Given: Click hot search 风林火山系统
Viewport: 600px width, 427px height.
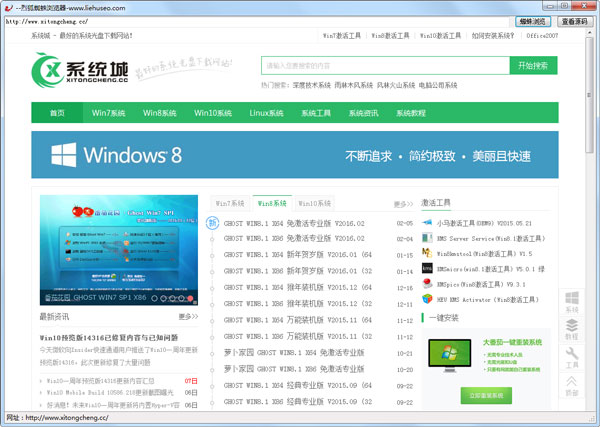Looking at the screenshot, I should [396, 85].
